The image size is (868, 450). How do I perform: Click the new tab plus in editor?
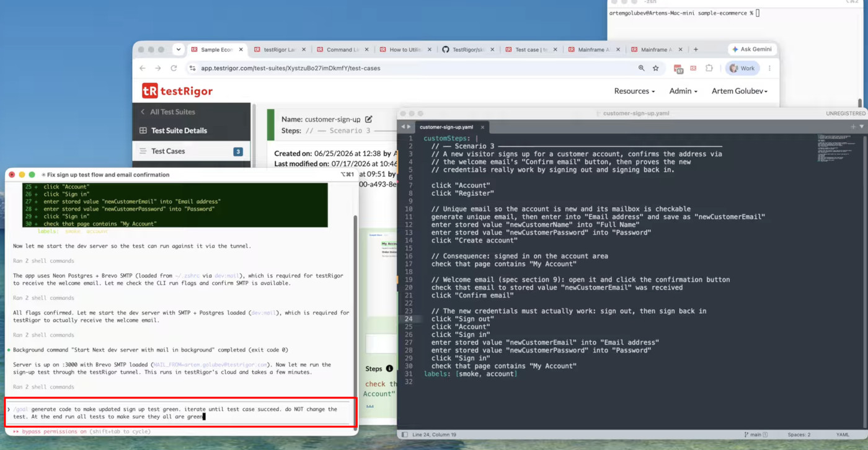tap(852, 126)
